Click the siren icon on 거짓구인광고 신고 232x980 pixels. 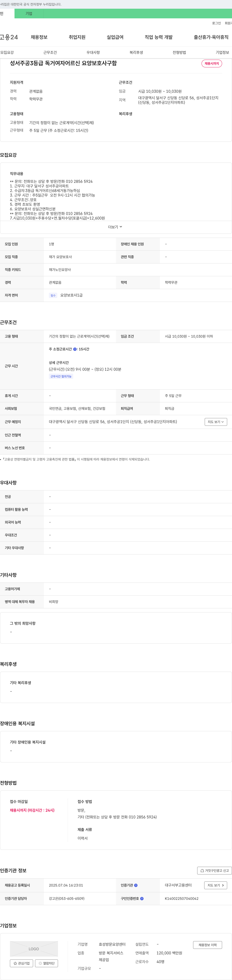point(202,870)
